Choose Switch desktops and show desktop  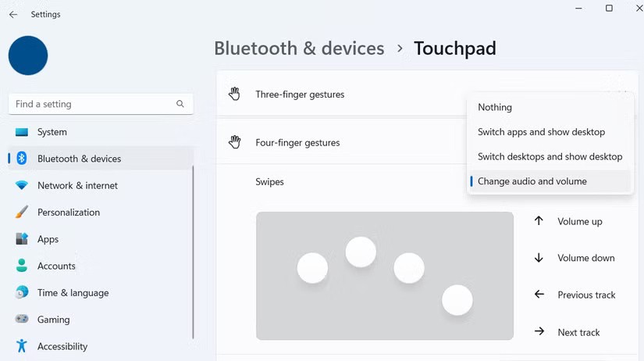point(550,156)
